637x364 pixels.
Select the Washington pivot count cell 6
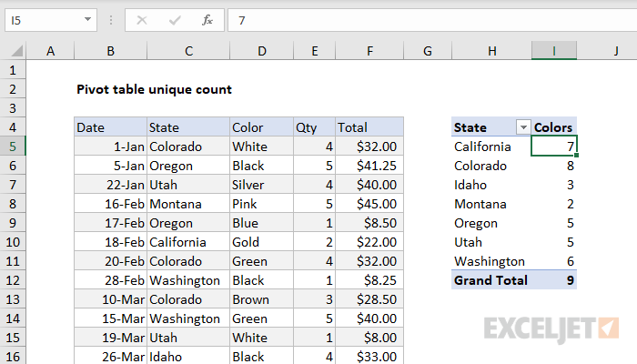pos(554,261)
